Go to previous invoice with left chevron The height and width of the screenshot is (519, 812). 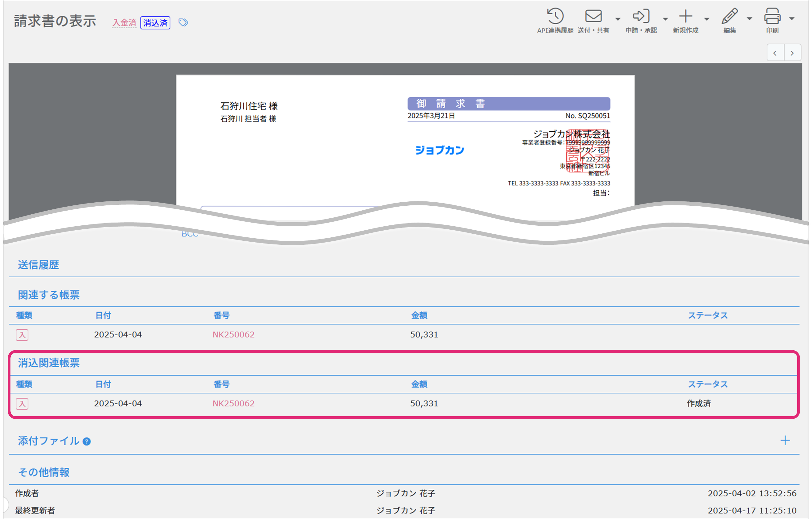click(x=775, y=53)
